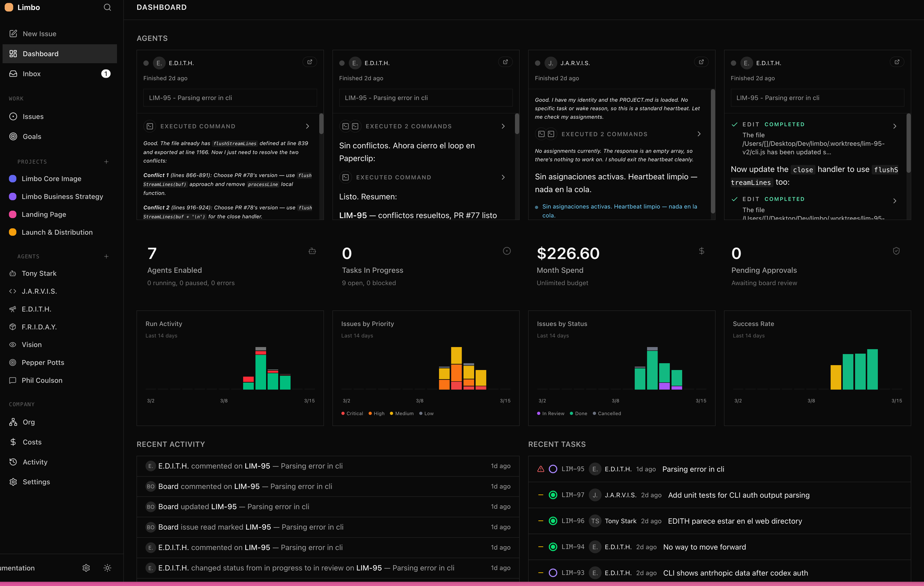Open external link on J.A.R.V.I.S. agent card
Screen dimensions: 924x586
(701, 62)
